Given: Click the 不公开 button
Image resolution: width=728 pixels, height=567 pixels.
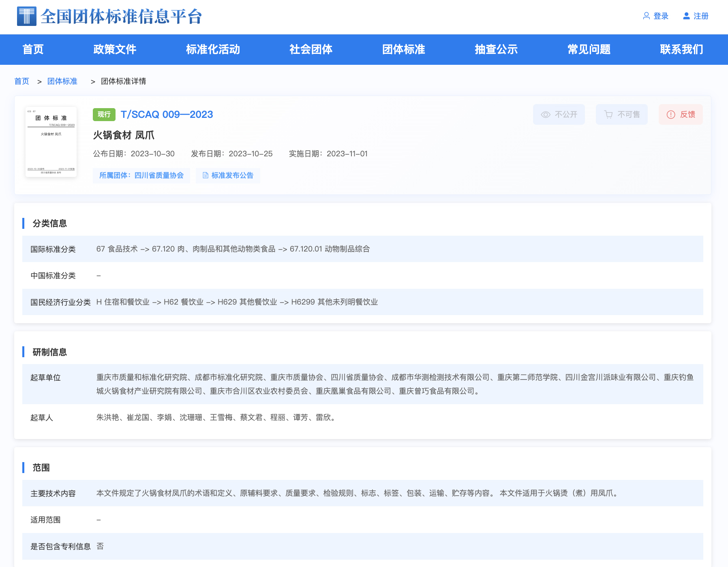Looking at the screenshot, I should pyautogui.click(x=559, y=115).
